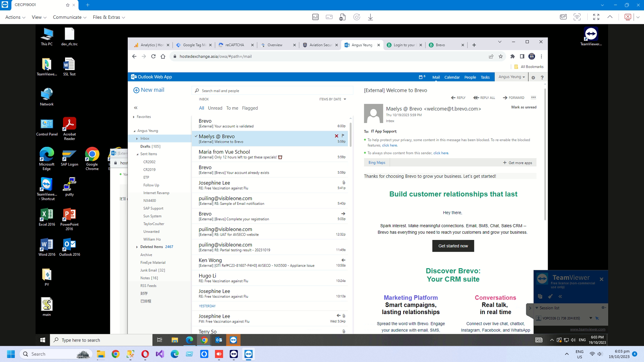Viewport: 644px width, 362px height.
Task: Click Reply All button
Action: point(484,98)
